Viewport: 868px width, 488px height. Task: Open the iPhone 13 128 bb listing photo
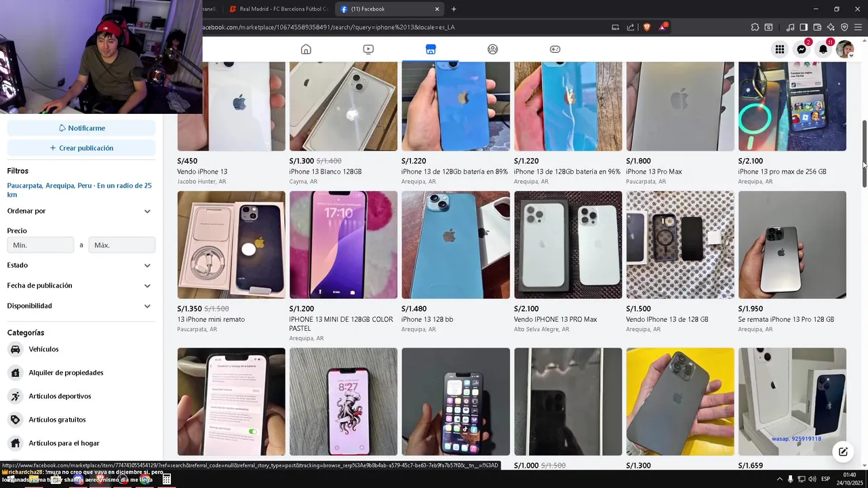click(x=456, y=245)
